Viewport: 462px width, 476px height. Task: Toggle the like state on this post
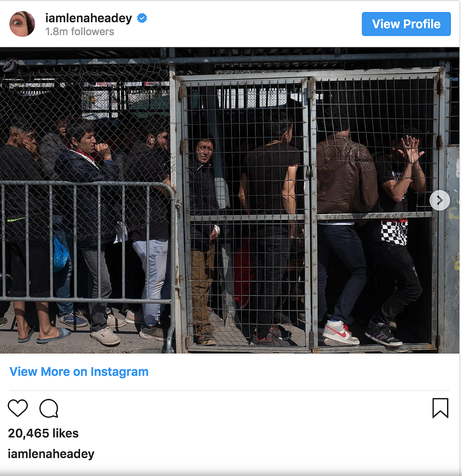[17, 408]
